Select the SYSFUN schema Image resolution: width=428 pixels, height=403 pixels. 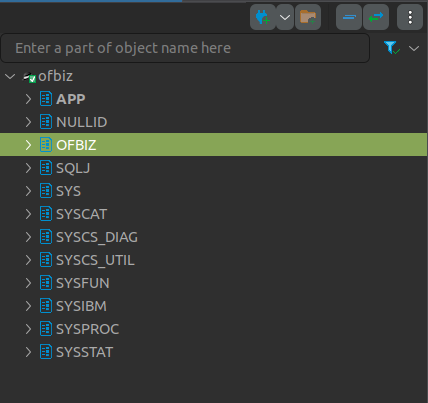(x=83, y=283)
